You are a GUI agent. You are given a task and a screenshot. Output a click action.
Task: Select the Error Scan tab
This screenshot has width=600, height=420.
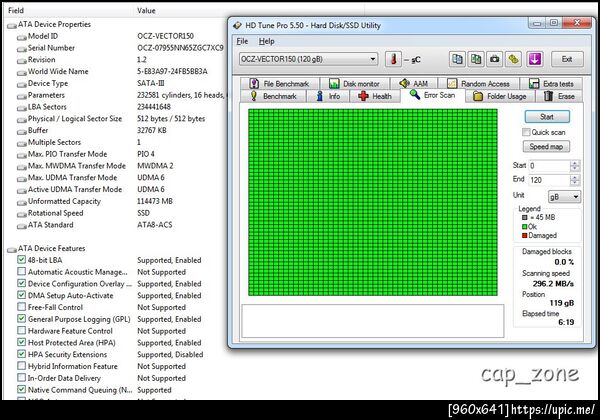[433, 95]
